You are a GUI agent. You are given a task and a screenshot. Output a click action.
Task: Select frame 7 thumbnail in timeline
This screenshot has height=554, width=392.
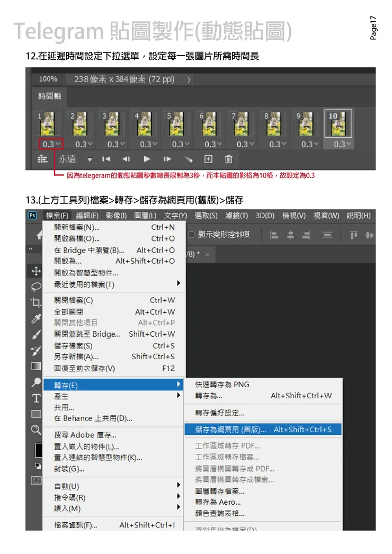tap(242, 124)
